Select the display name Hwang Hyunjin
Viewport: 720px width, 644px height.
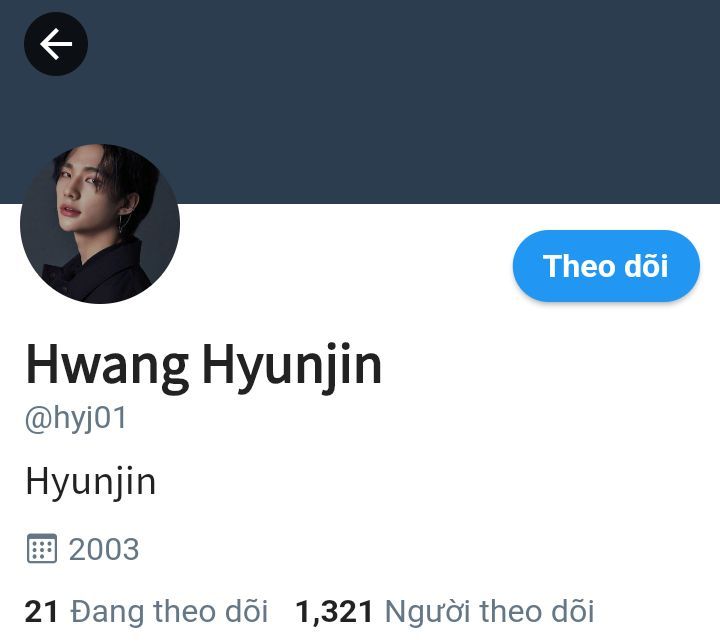pos(203,365)
